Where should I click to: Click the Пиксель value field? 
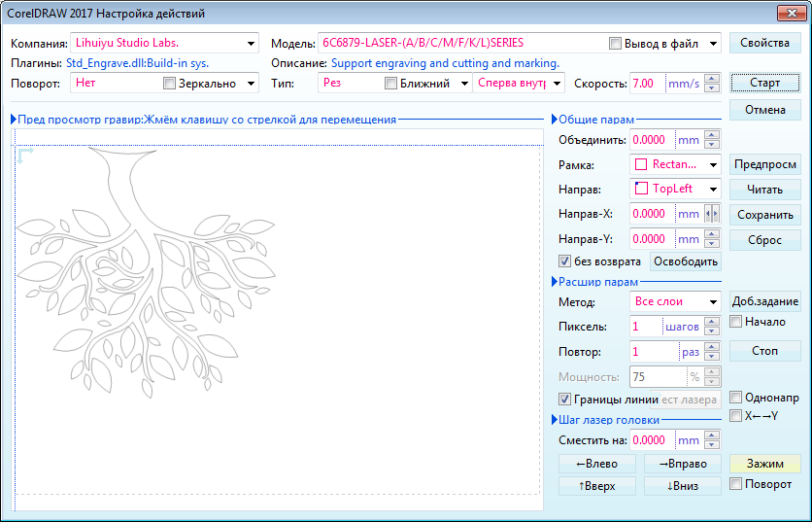tap(646, 327)
